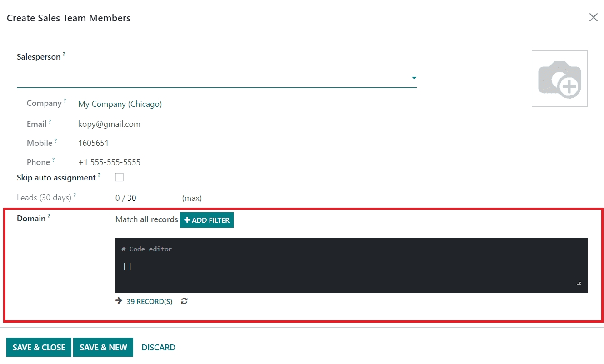Viewport: 604px width, 364px height.
Task: Refresh the domain record count
Action: click(x=184, y=301)
